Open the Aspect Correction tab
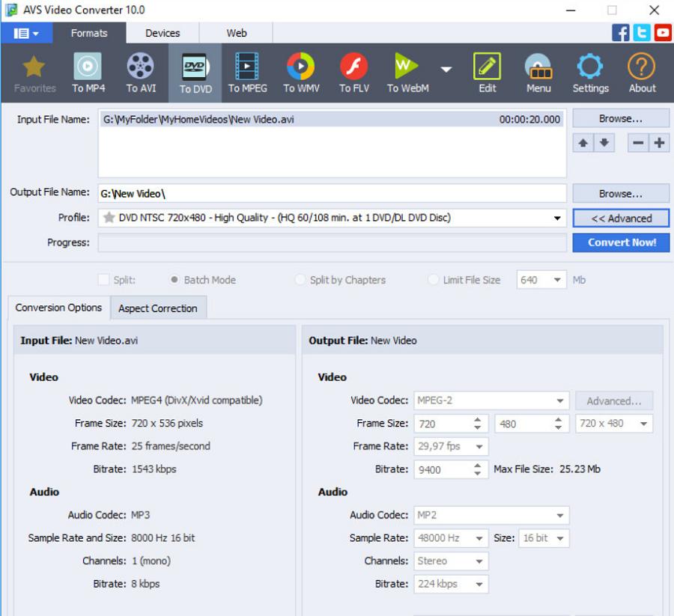This screenshot has height=616, width=674. point(158,308)
